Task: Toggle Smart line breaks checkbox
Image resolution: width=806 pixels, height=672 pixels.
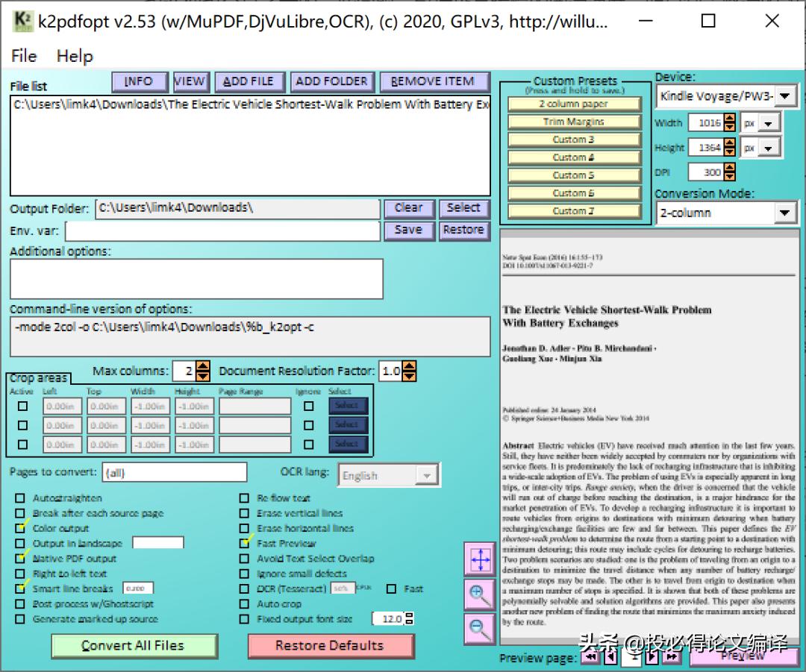Action: pyautogui.click(x=20, y=588)
